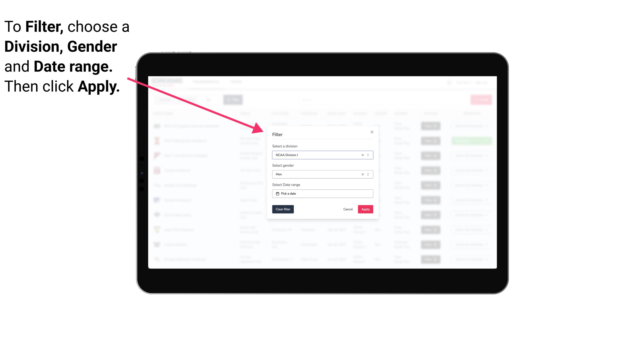Click Apply to confirm filters
644x346 pixels.
click(365, 209)
